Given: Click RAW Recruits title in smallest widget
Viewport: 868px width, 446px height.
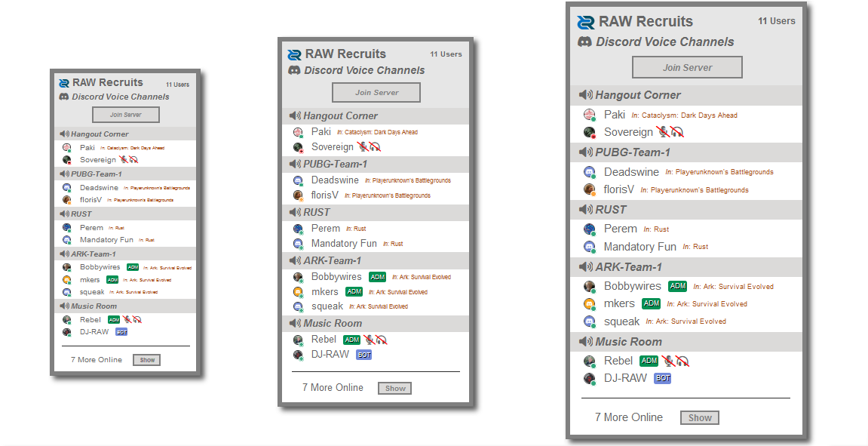Looking at the screenshot, I should [x=107, y=82].
